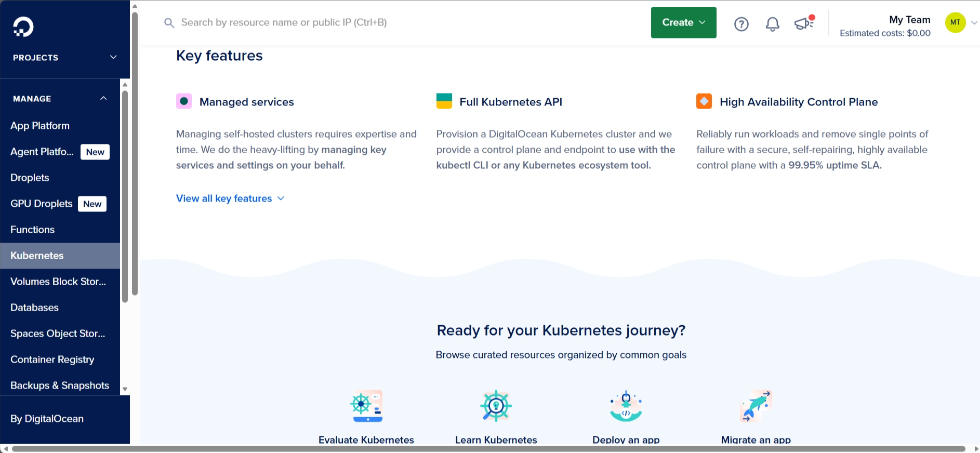Click the Key features heading
The width and height of the screenshot is (980, 453).
pyautogui.click(x=219, y=56)
